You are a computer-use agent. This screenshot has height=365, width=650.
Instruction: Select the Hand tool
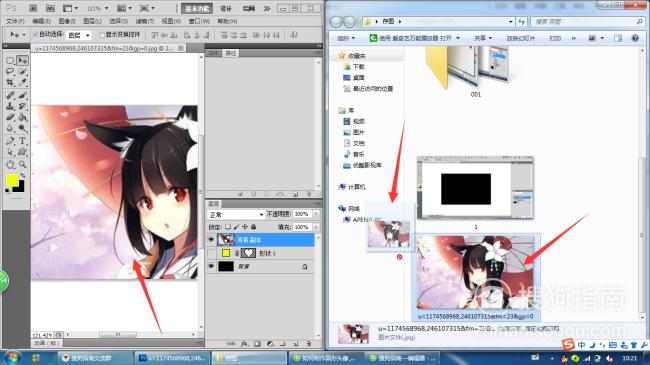10,165
